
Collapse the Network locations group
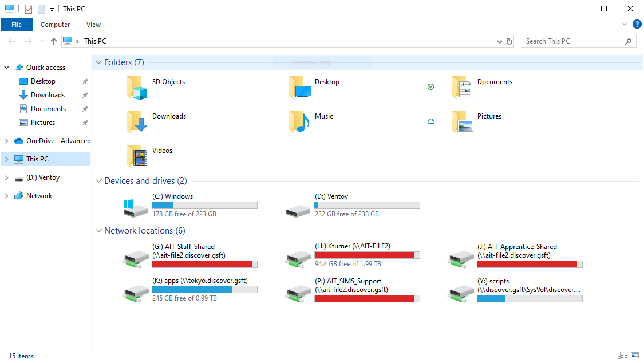click(98, 231)
